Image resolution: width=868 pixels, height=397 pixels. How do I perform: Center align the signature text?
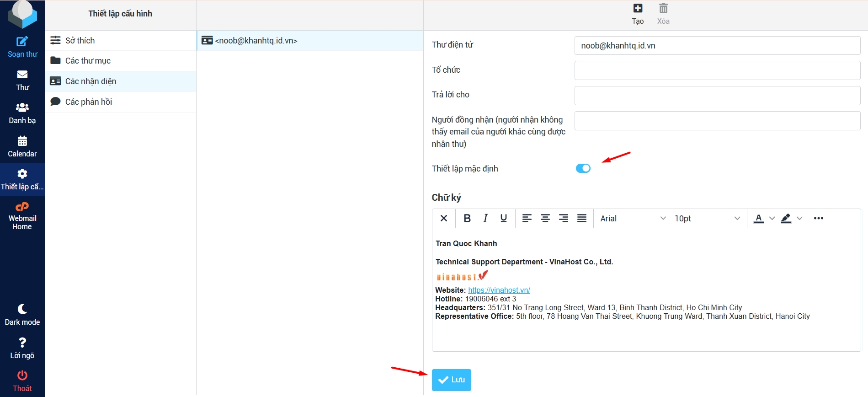[545, 219]
